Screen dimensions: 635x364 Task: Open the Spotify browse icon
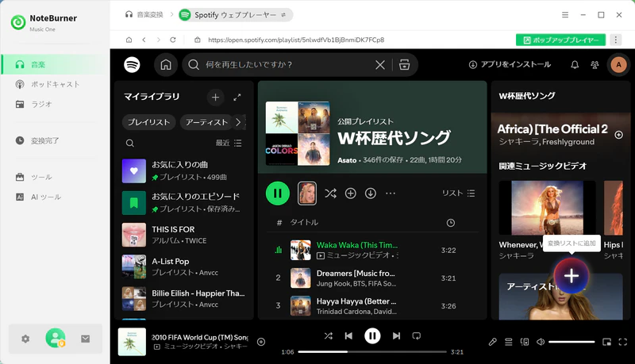pos(404,65)
